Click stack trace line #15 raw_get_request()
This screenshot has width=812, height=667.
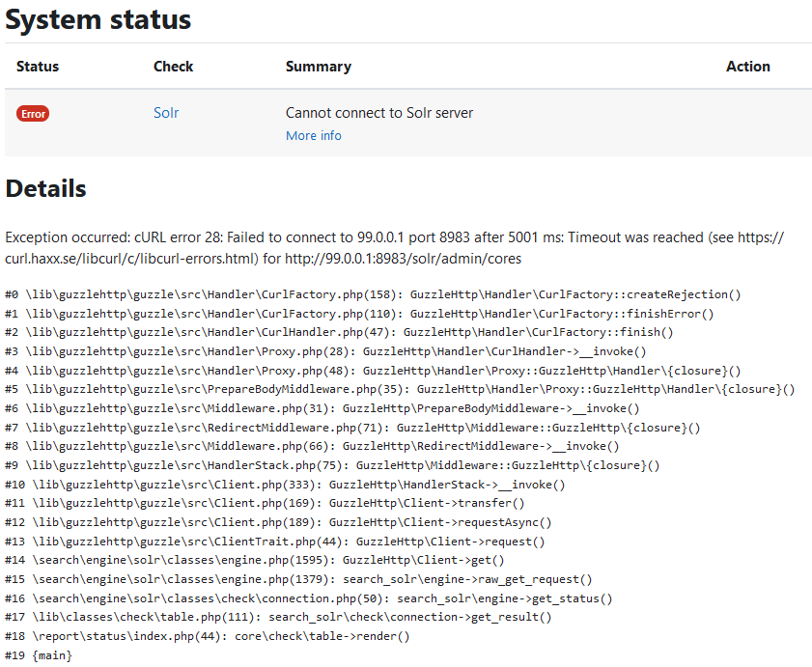[x=298, y=579]
